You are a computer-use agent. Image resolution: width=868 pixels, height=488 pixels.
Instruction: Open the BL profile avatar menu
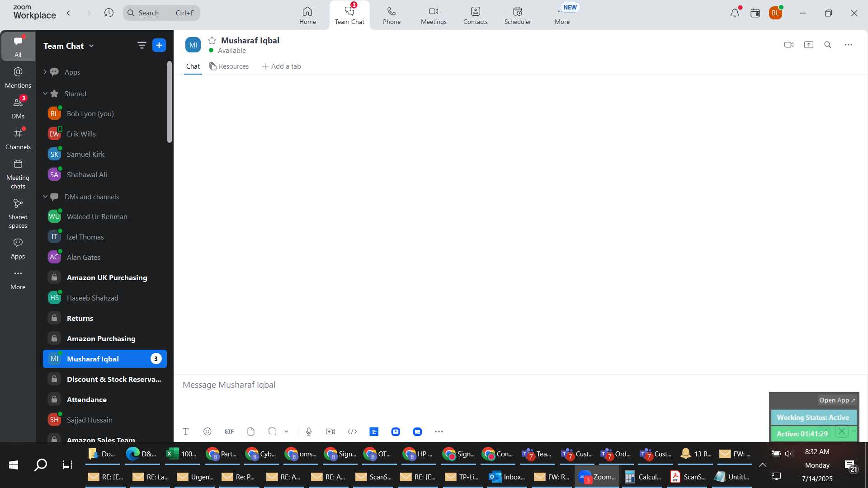(776, 13)
